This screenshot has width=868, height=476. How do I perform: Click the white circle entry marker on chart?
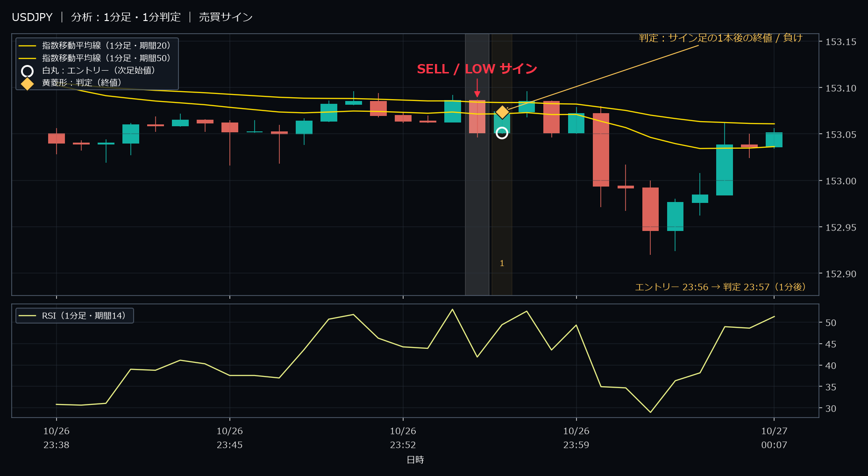click(502, 133)
